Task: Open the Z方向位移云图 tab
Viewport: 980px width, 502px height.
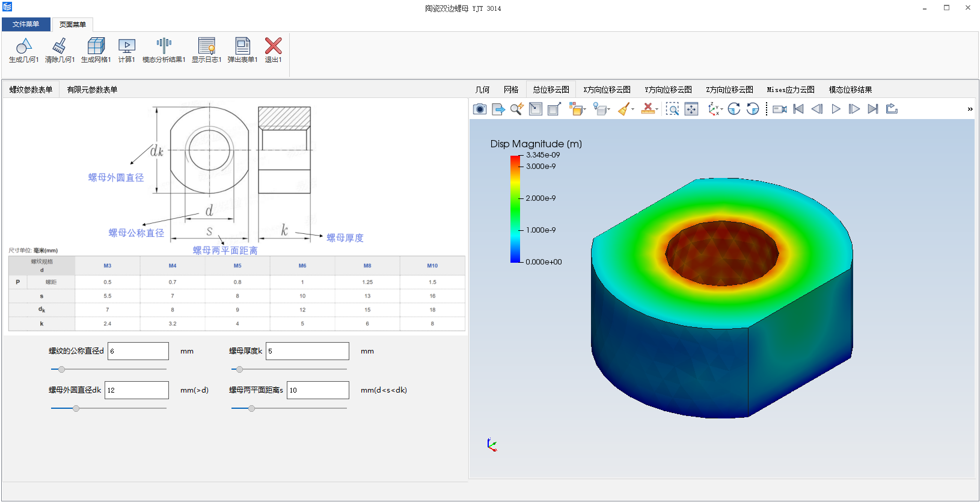Action: point(730,90)
